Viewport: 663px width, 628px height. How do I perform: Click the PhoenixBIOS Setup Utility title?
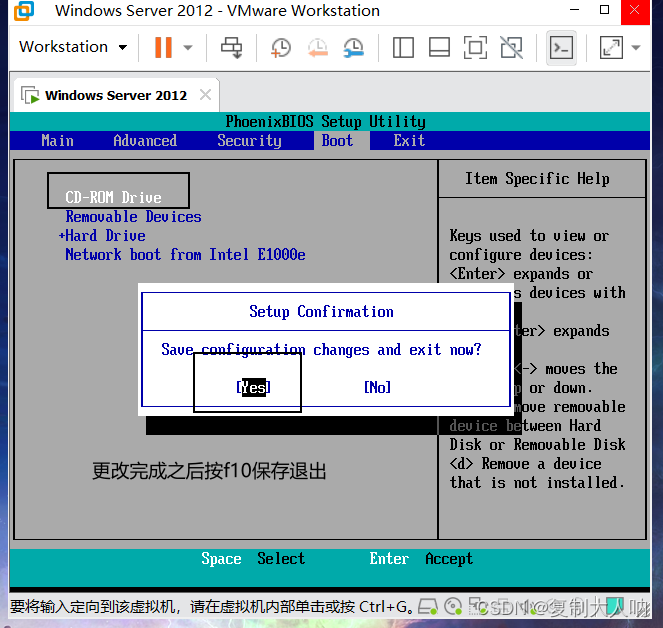point(326,121)
